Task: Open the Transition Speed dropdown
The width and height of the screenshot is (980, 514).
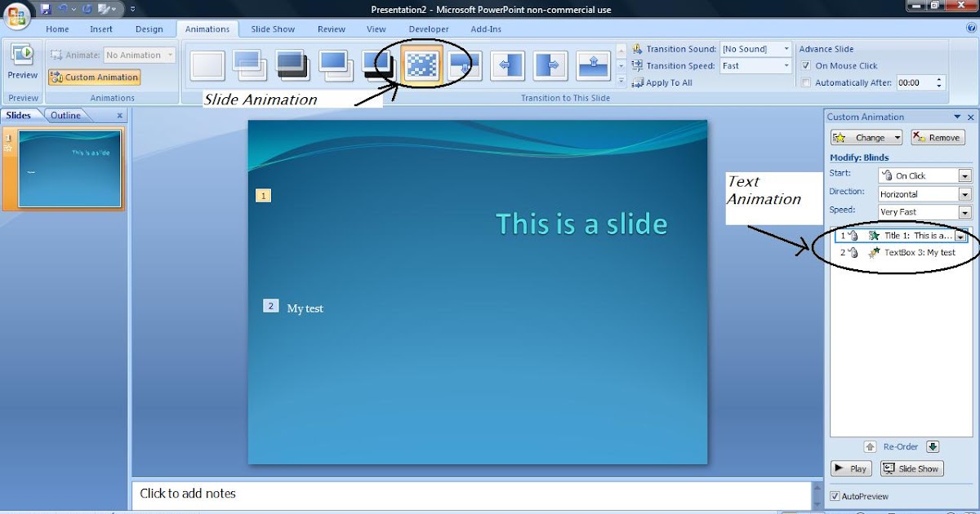Action: click(788, 65)
